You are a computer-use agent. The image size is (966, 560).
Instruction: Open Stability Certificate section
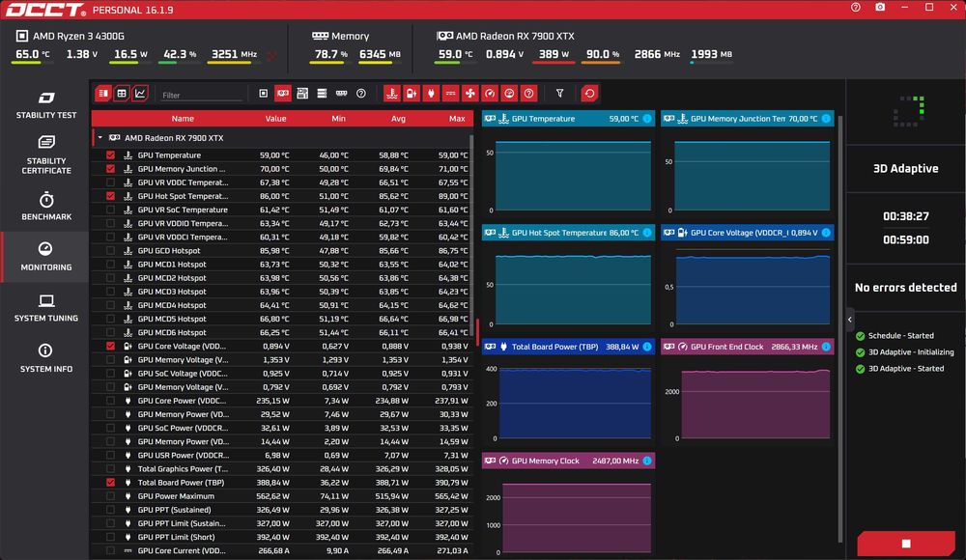46,154
